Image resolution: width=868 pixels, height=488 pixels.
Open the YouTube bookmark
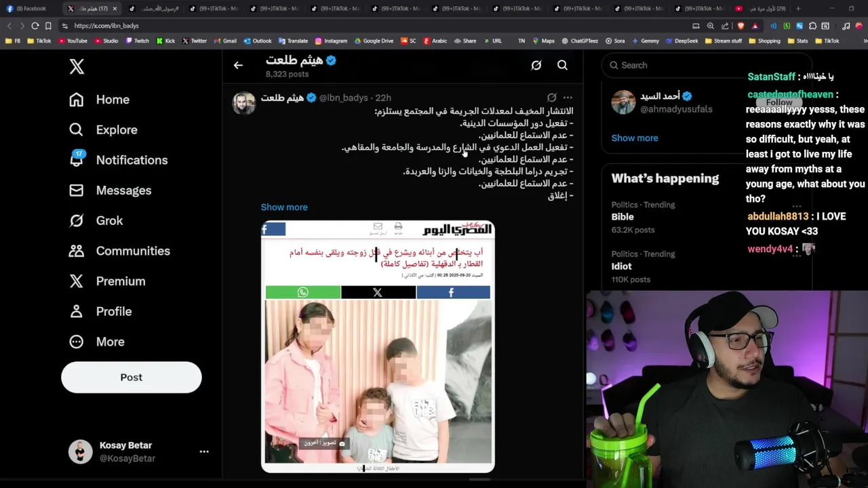click(x=73, y=41)
